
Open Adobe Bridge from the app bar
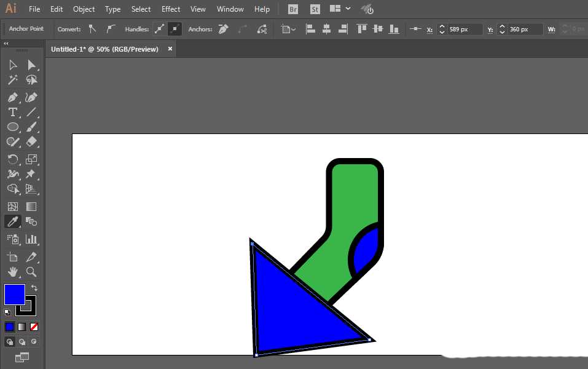point(292,9)
